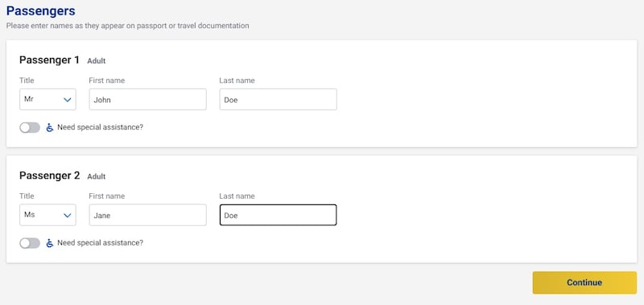Open Passenger 1 Title dropdown

pyautogui.click(x=47, y=99)
